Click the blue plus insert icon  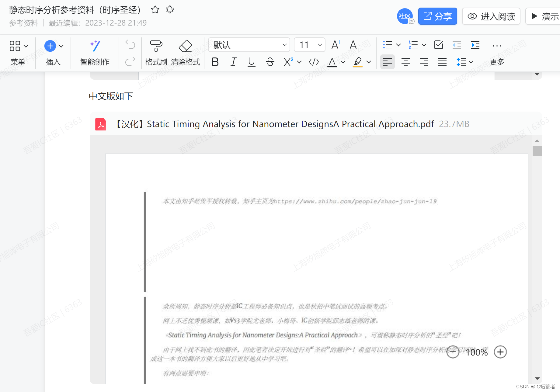pos(50,46)
